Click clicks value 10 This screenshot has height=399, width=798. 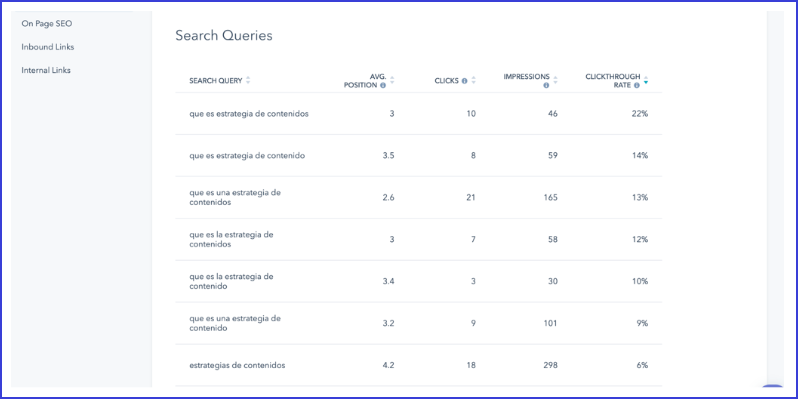[x=471, y=114]
